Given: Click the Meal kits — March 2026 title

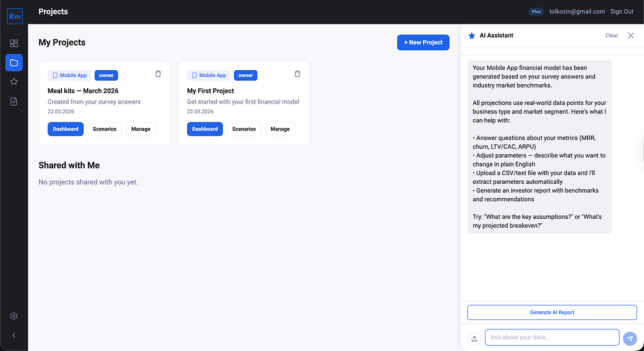Looking at the screenshot, I should (83, 91).
